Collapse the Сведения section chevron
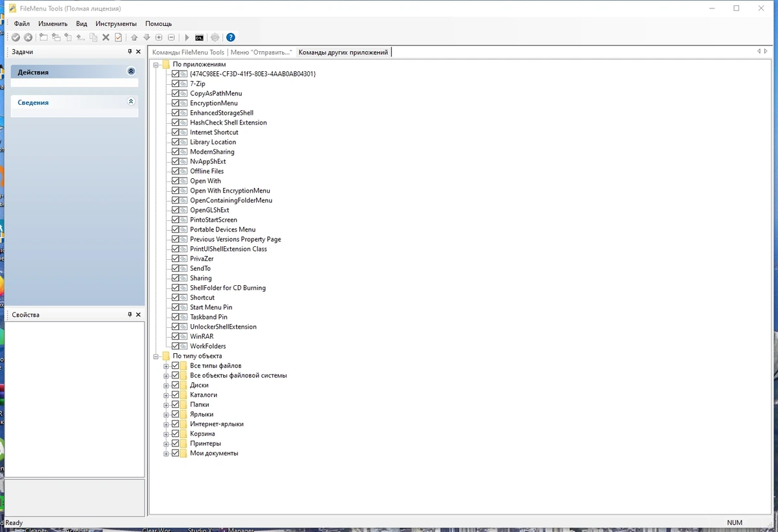 tap(131, 102)
